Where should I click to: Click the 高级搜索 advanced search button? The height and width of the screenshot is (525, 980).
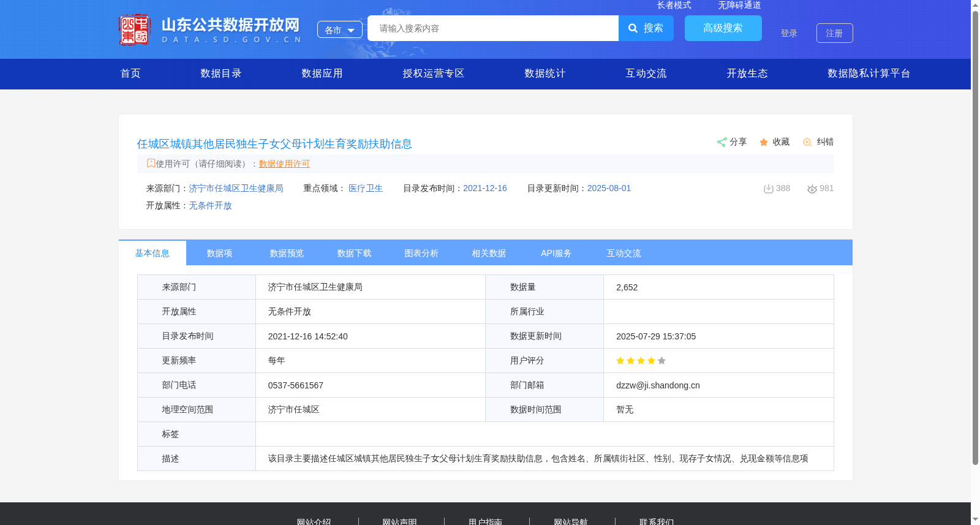click(x=723, y=28)
